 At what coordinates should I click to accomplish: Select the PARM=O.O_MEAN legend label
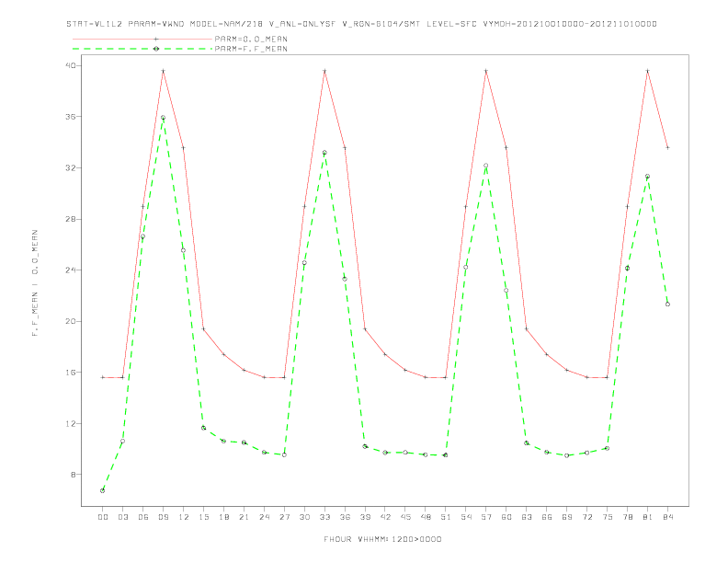251,39
